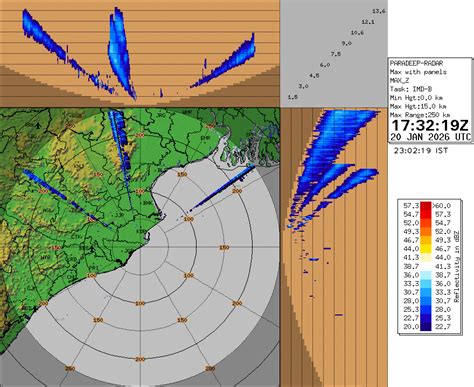Click the 4.5 height scale label
Viewport: 474px width, 387px height.
tap(314, 75)
